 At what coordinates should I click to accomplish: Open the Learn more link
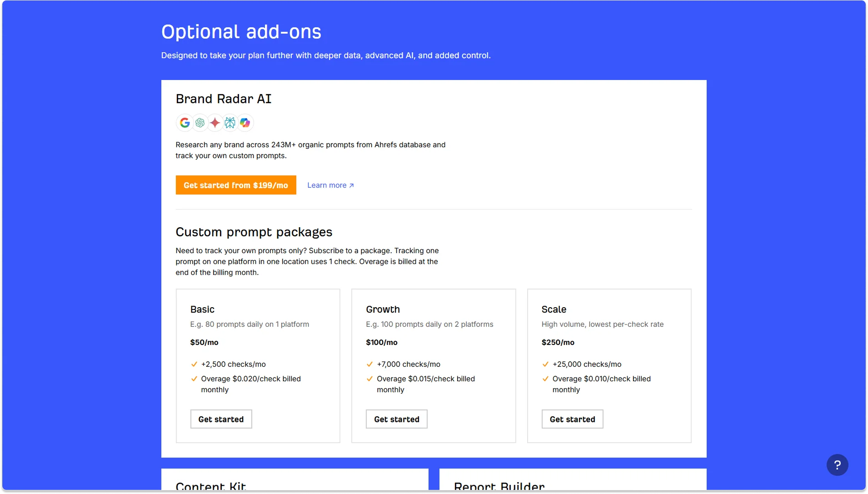[x=327, y=185]
